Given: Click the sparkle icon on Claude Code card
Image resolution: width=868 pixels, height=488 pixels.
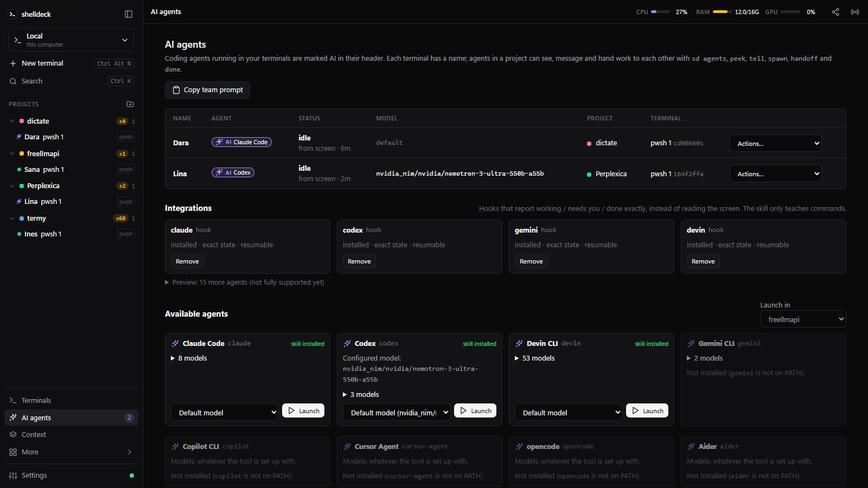Looking at the screenshot, I should click(x=175, y=343).
